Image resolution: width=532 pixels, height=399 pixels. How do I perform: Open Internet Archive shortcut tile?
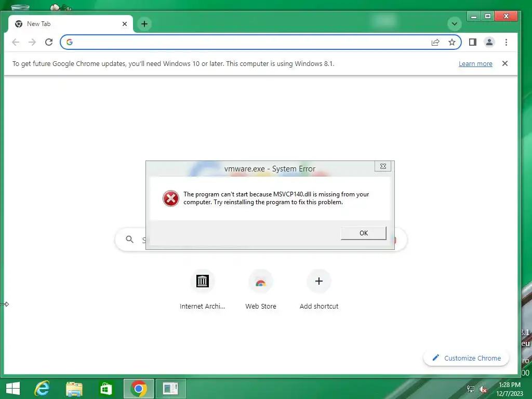pos(202,281)
